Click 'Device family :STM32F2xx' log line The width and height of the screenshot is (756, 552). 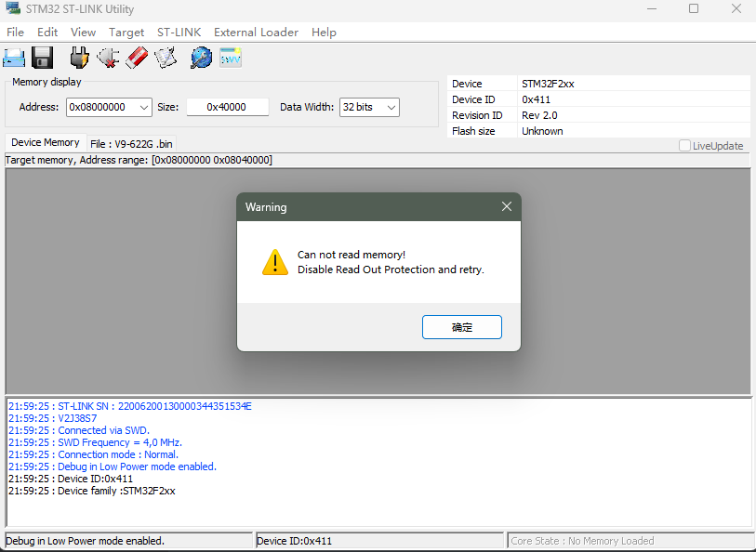tap(92, 491)
